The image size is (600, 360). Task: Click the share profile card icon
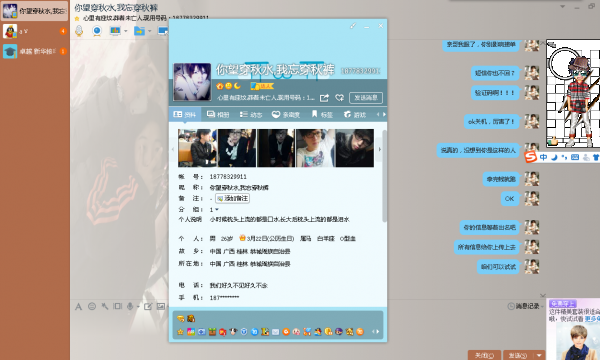pyautogui.click(x=324, y=98)
